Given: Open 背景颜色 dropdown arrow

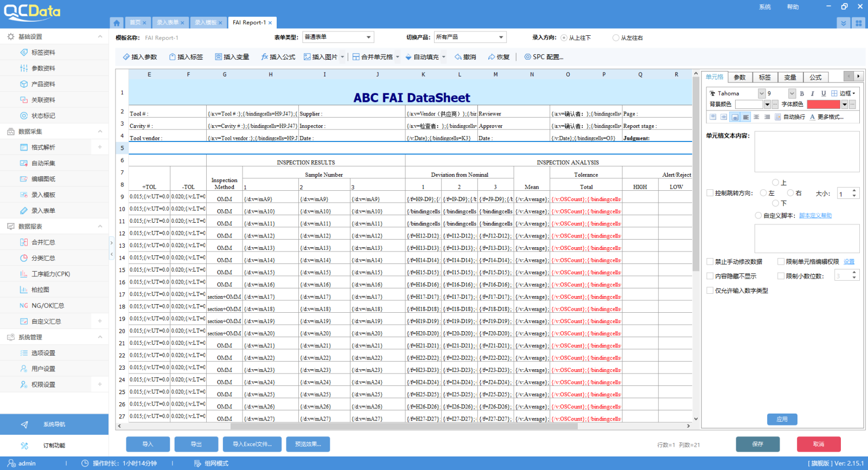Looking at the screenshot, I should click(x=767, y=105).
